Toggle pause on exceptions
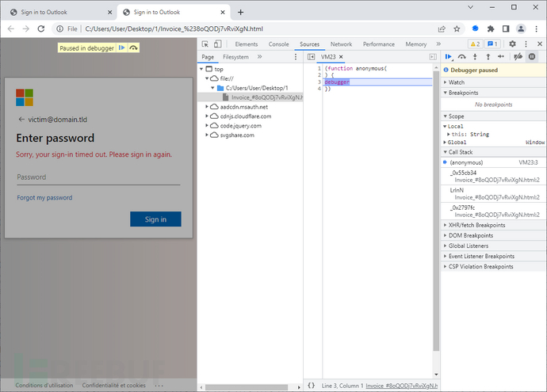 532,57
